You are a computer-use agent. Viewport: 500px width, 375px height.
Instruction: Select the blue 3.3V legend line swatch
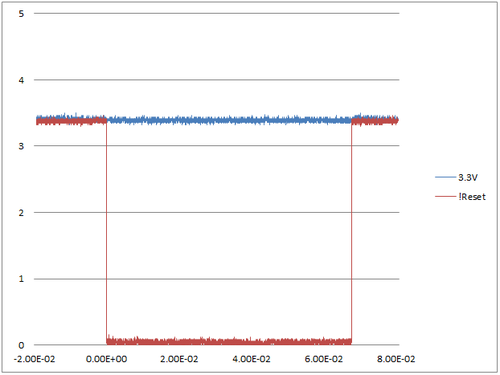[x=445, y=177]
